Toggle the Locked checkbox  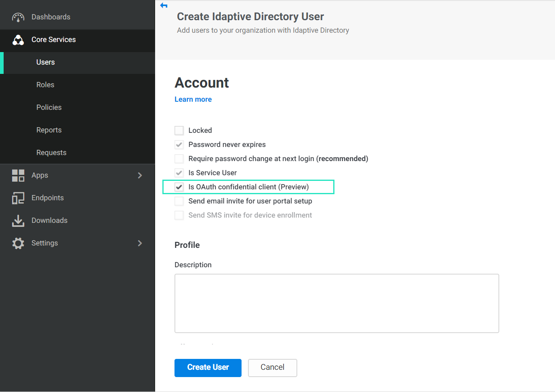click(179, 130)
